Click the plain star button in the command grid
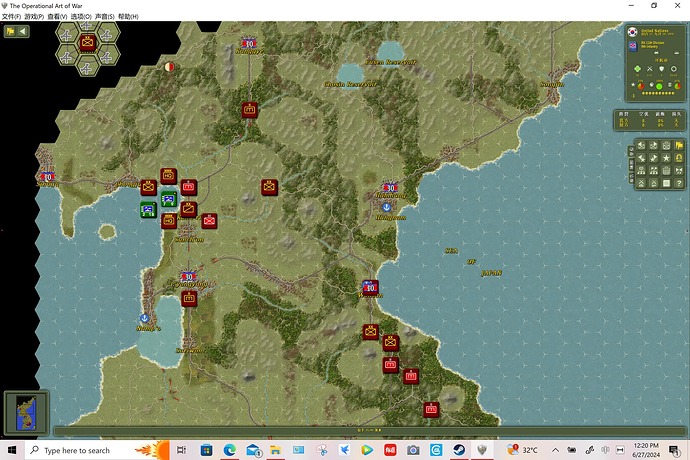Image resolution: width=690 pixels, height=460 pixels. point(666,158)
